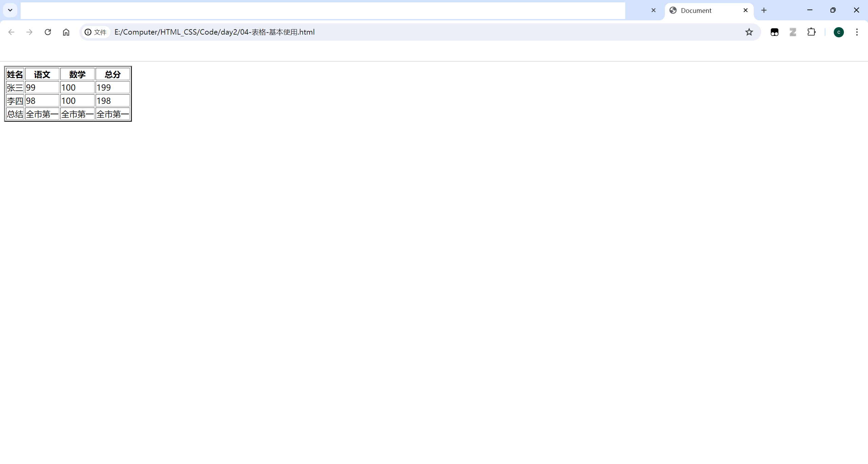Click the 199 total cell
The height and width of the screenshot is (464, 868).
pos(113,88)
